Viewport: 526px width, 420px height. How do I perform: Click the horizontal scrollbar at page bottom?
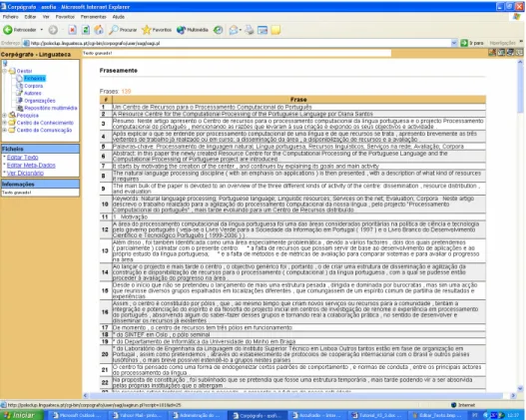pos(297,395)
